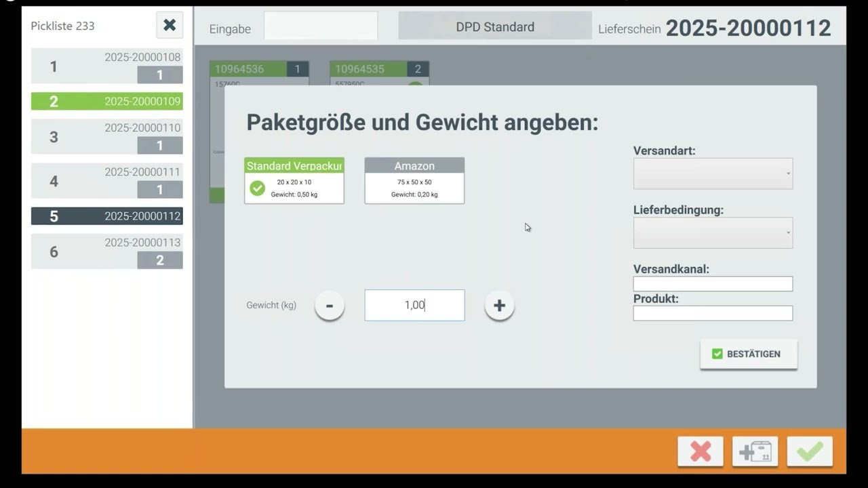This screenshot has height=488, width=868.
Task: Click the Gewicht weight field showing 1,00
Action: 414,305
